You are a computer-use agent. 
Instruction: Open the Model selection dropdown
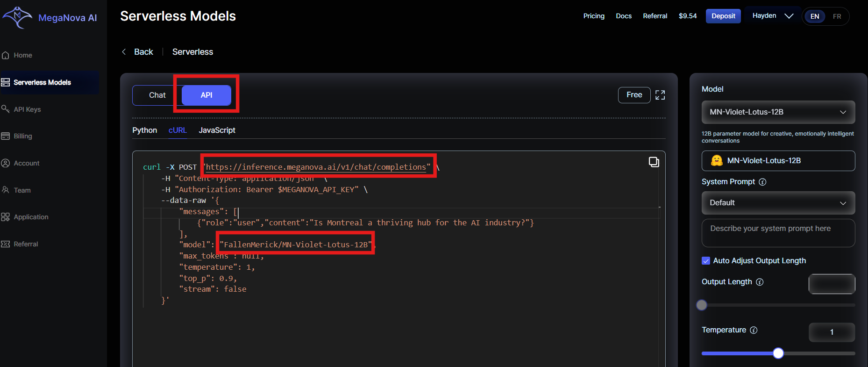pos(778,112)
